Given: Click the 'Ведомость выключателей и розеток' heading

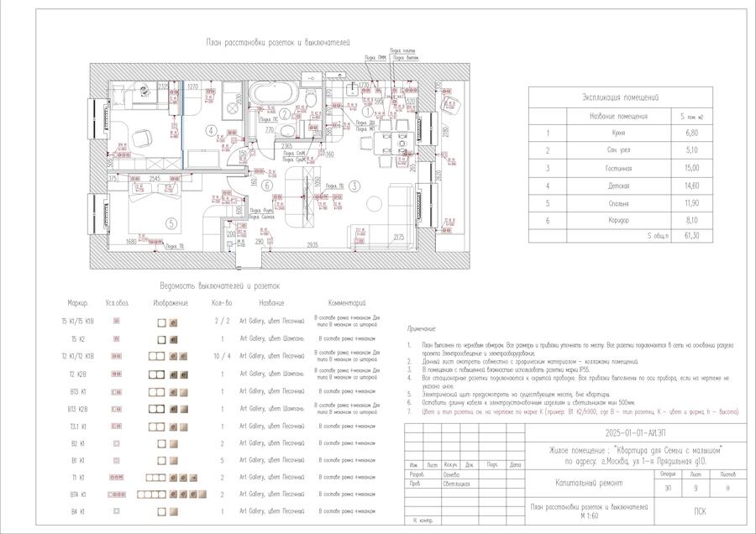Looking at the screenshot, I should (220, 285).
